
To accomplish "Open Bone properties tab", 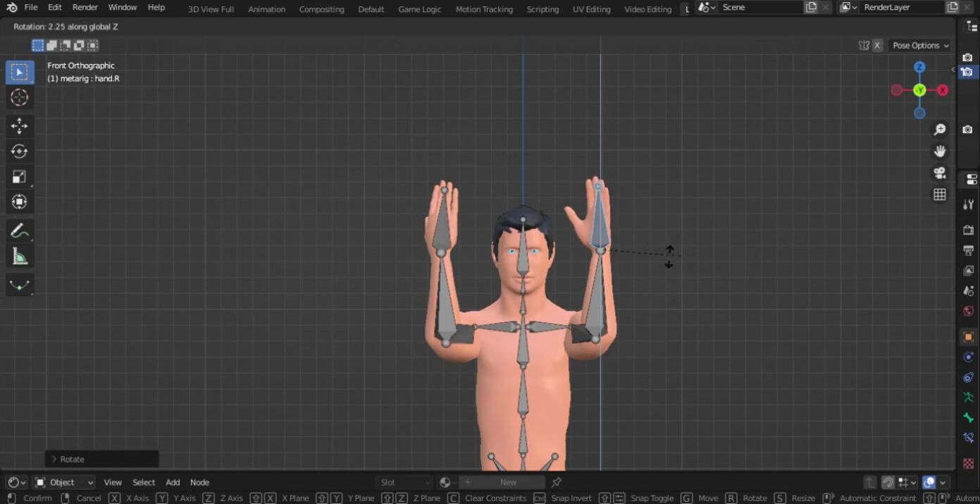I will pyautogui.click(x=969, y=418).
